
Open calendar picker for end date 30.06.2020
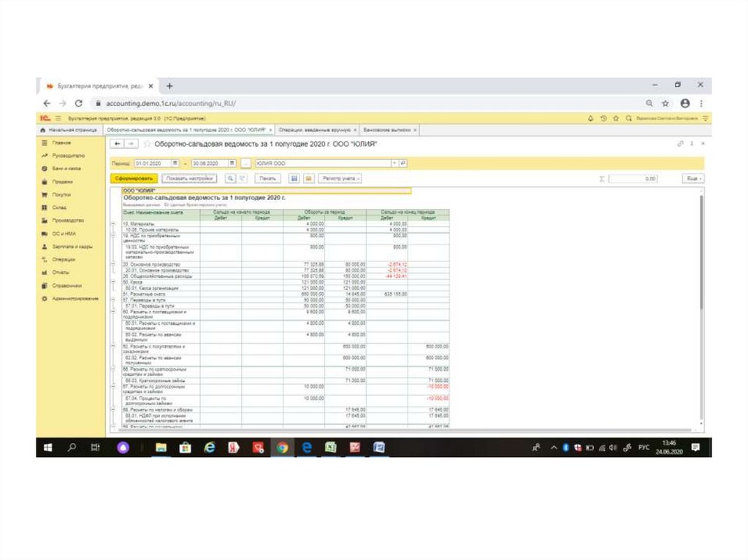click(x=232, y=163)
